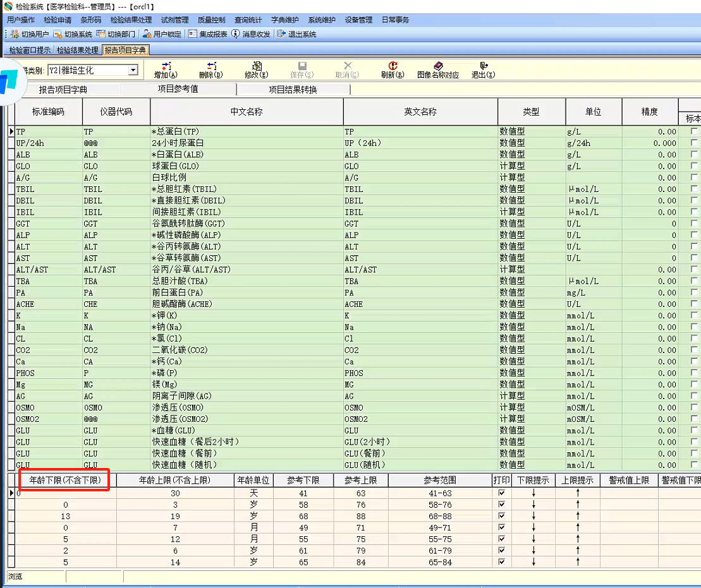Screen dimensions: 701x588
Task: Click the 退出(X) exit icon
Action: pos(484,66)
